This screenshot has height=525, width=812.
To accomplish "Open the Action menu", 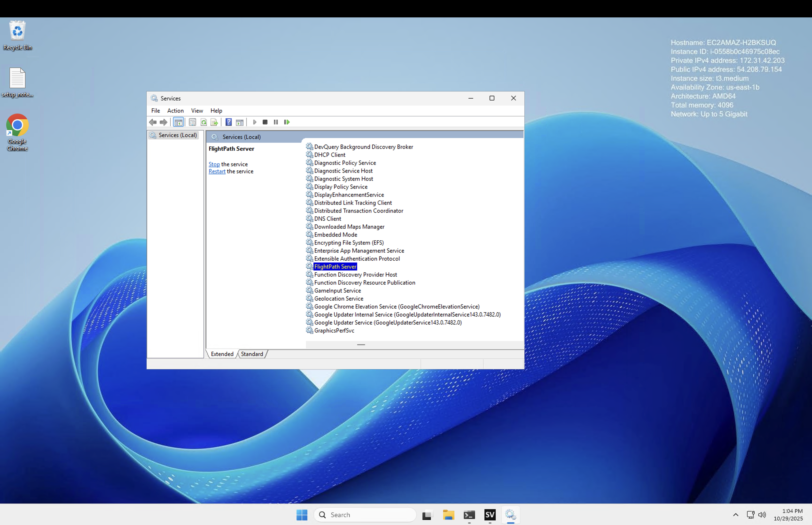I will (175, 110).
